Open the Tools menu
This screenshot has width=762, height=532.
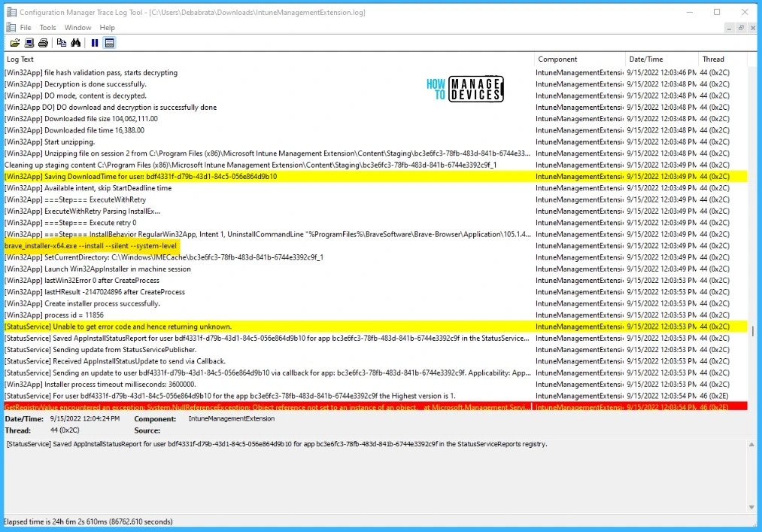(x=47, y=28)
